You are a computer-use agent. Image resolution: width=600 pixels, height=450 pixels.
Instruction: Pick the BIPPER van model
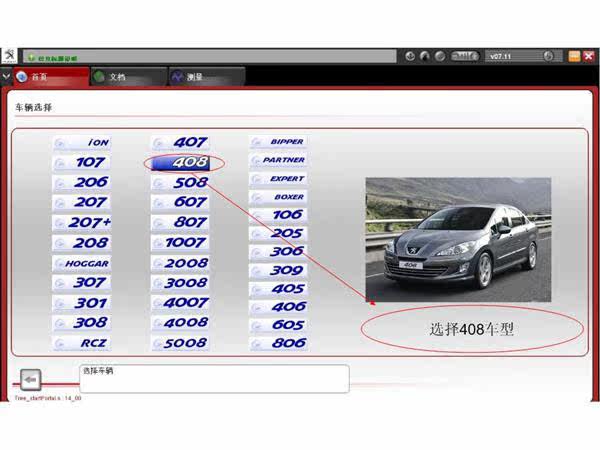(x=278, y=142)
